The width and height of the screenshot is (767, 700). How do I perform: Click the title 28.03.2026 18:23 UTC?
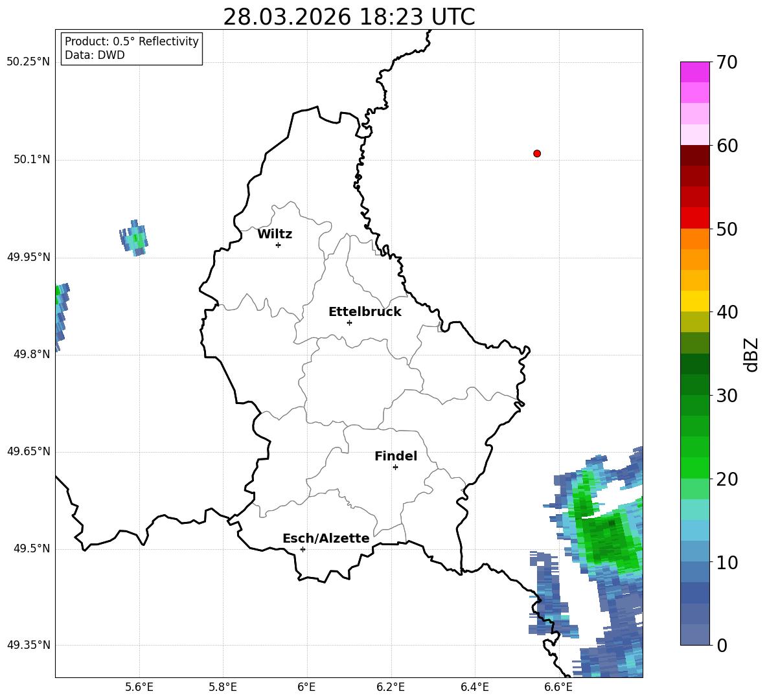pyautogui.click(x=349, y=17)
